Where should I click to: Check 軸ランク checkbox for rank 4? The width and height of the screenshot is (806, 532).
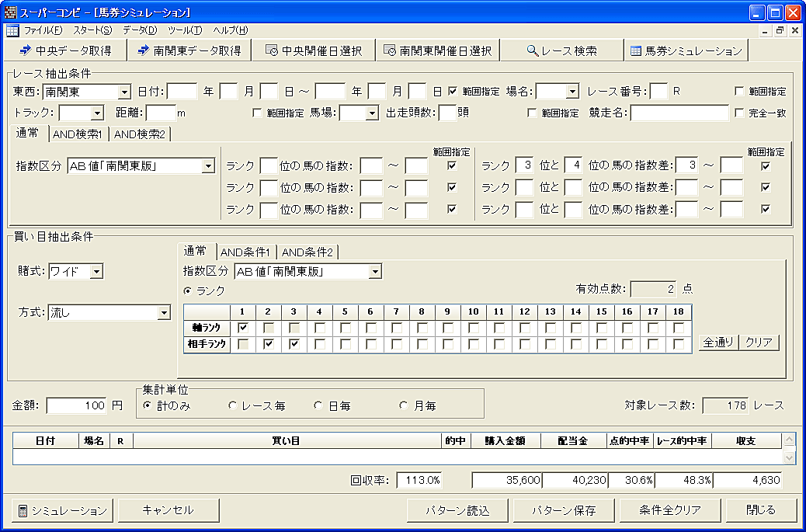[320, 328]
